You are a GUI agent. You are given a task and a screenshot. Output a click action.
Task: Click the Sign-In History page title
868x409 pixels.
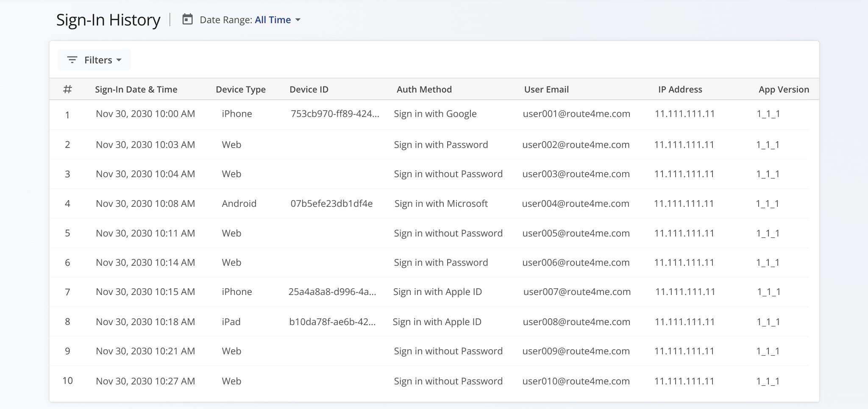click(x=108, y=19)
